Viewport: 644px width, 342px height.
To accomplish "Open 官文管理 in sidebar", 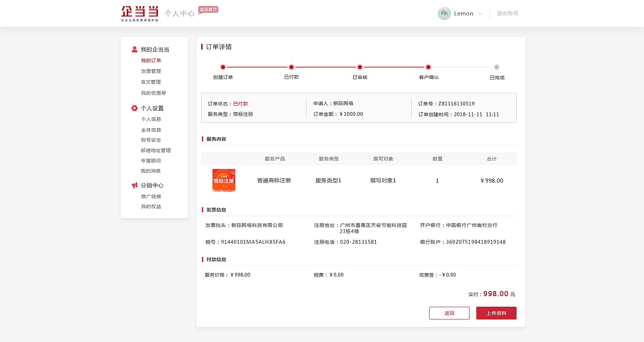I will 151,82.
